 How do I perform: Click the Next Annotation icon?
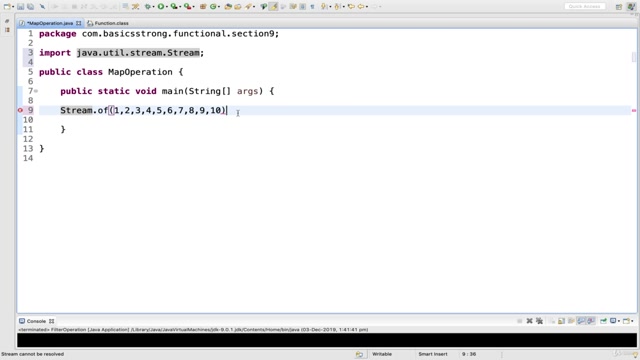[324, 7]
